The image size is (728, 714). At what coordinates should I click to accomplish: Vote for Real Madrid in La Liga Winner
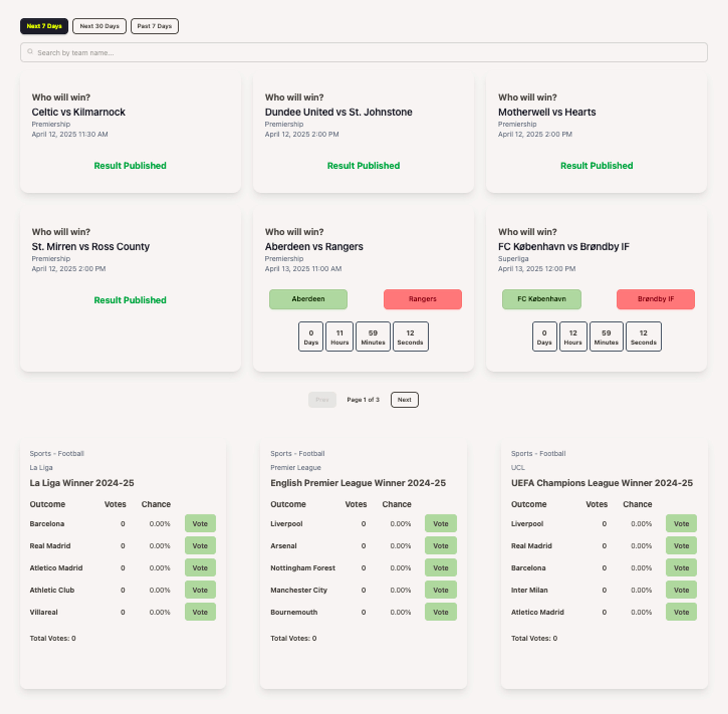(200, 546)
